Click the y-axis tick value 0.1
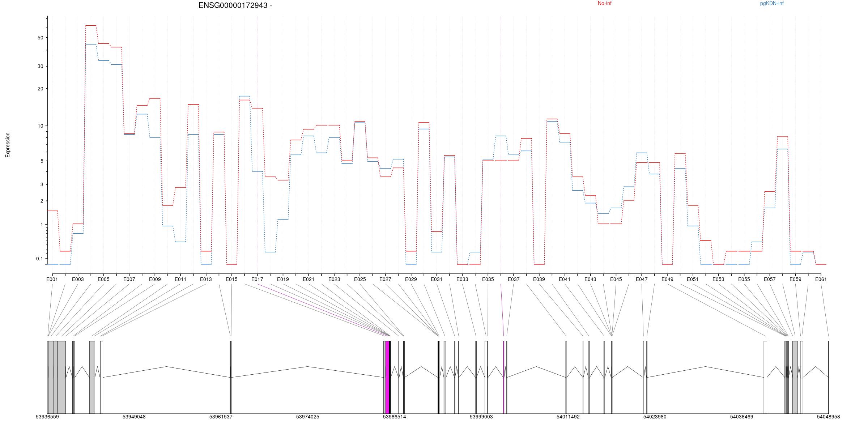 [39, 259]
